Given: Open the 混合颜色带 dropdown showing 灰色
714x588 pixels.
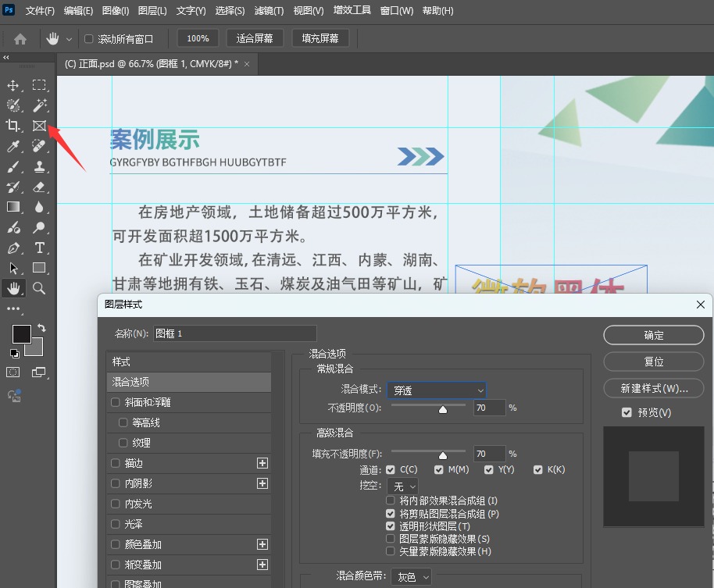Looking at the screenshot, I should click(411, 576).
